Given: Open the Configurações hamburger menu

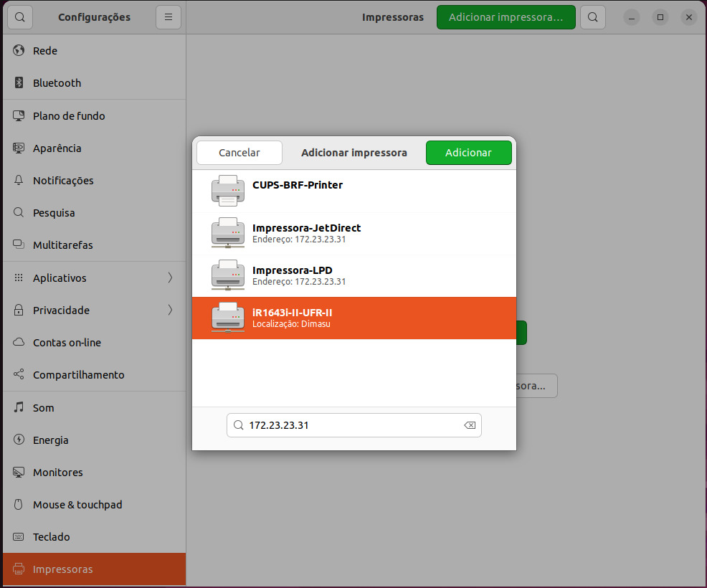Looking at the screenshot, I should [x=169, y=17].
